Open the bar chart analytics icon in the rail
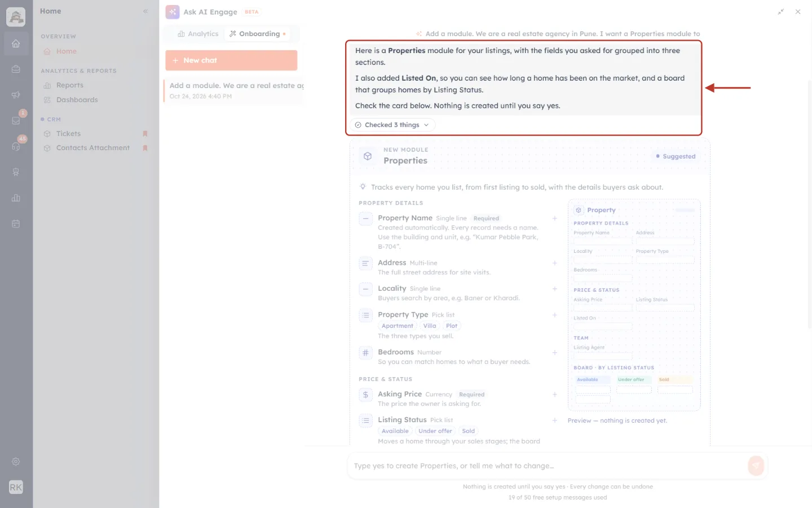The image size is (812, 508). pos(16,198)
